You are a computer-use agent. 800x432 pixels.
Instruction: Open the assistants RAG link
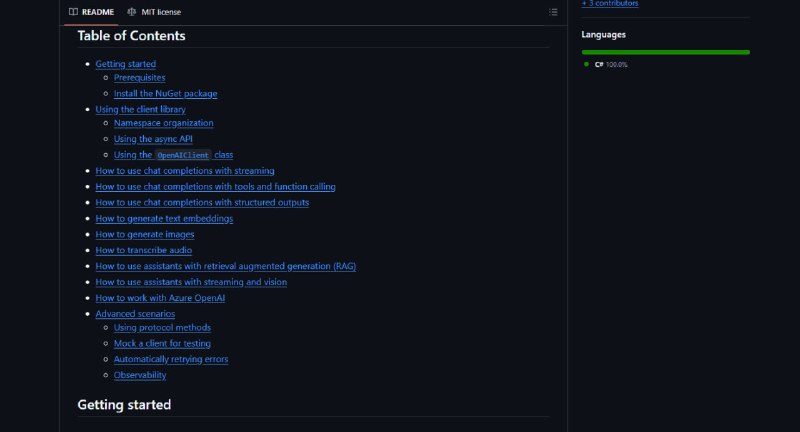pos(226,266)
